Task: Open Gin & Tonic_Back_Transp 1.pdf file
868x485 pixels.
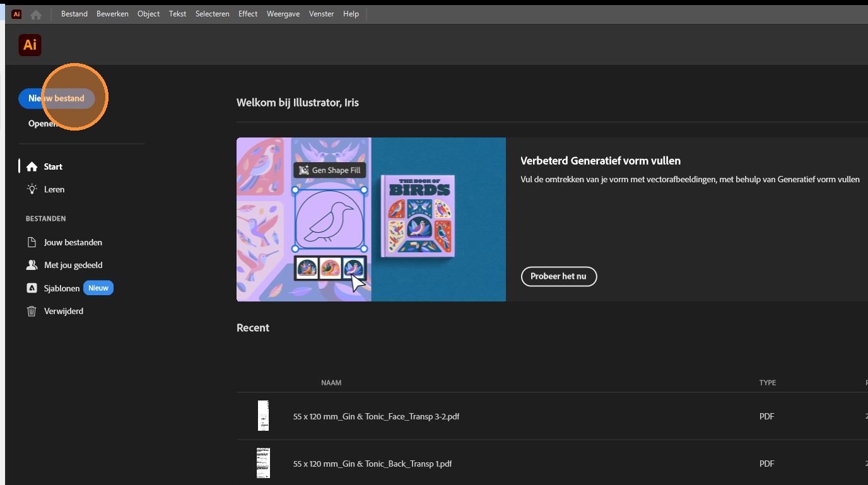Action: click(372, 464)
